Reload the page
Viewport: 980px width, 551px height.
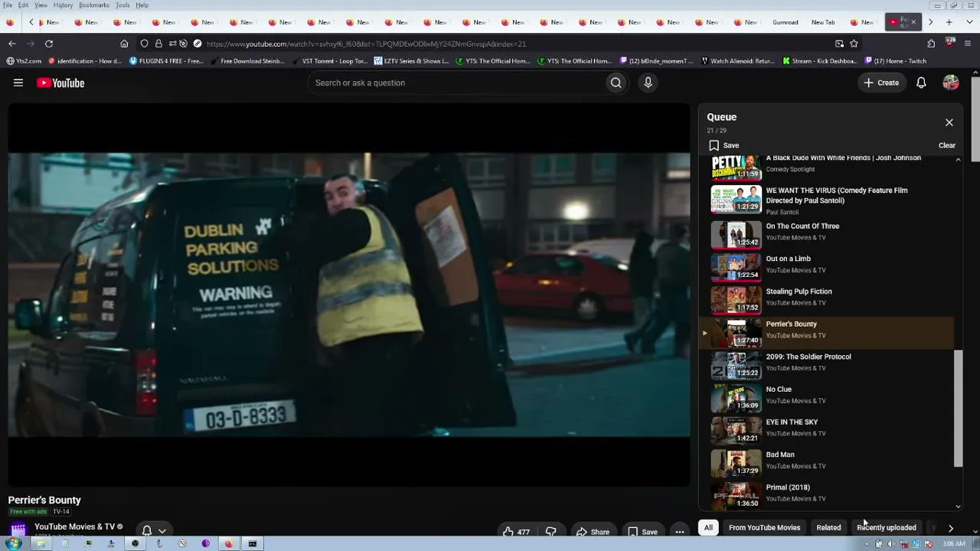pos(49,44)
